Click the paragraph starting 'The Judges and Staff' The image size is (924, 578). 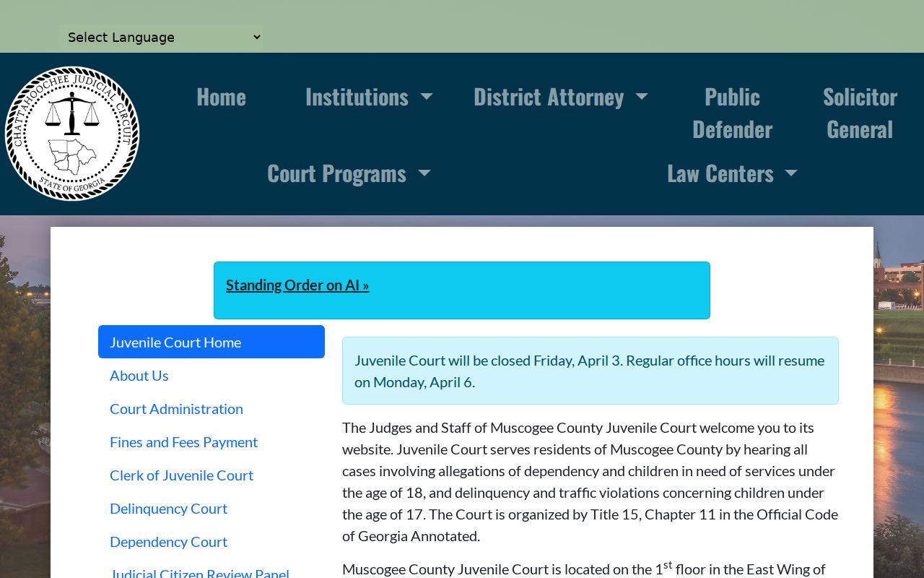[x=590, y=482]
